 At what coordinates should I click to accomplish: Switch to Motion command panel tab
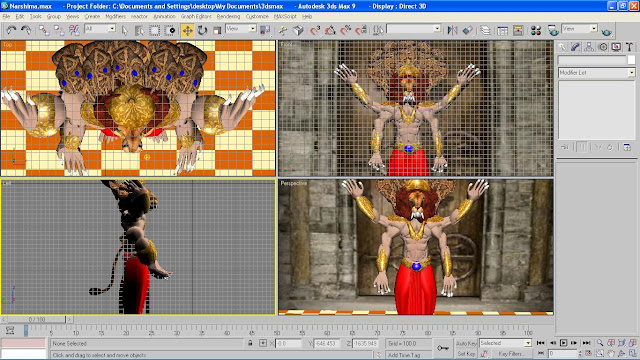point(602,47)
